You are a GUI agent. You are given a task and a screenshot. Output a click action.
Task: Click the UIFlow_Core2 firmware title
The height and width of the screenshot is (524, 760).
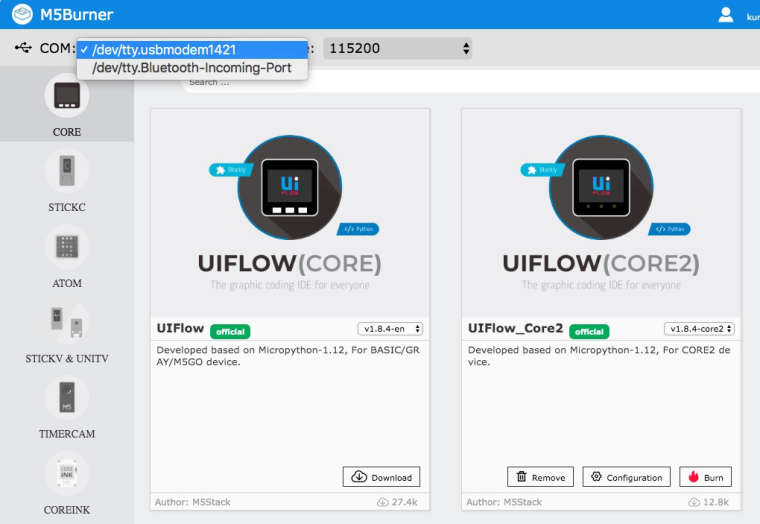point(516,328)
